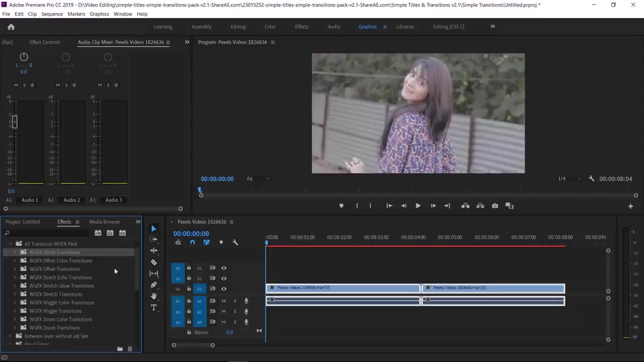644x362 pixels.
Task: Go to Out point
Action: pos(447,206)
